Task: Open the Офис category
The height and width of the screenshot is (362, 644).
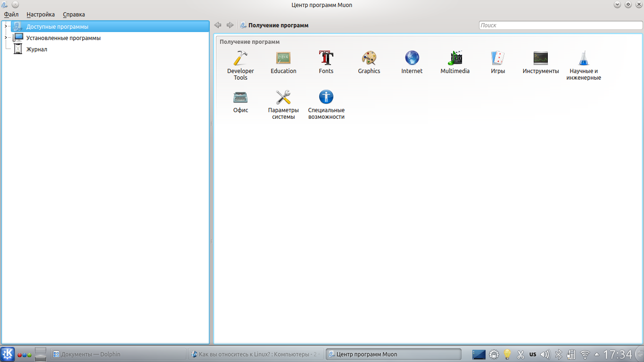Action: tap(240, 102)
